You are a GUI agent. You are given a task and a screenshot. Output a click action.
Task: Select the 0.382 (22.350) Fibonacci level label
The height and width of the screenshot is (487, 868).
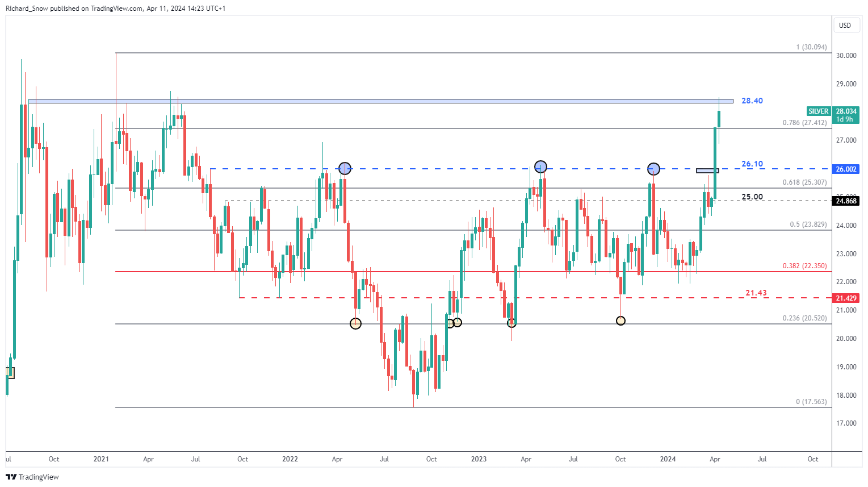(x=804, y=266)
